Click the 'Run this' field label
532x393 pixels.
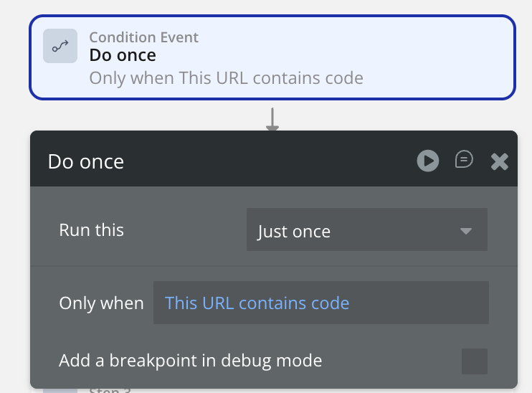point(91,230)
